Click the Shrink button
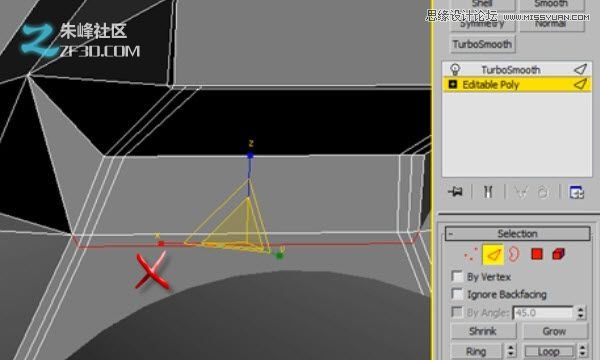This screenshot has width=600, height=360. [x=483, y=331]
